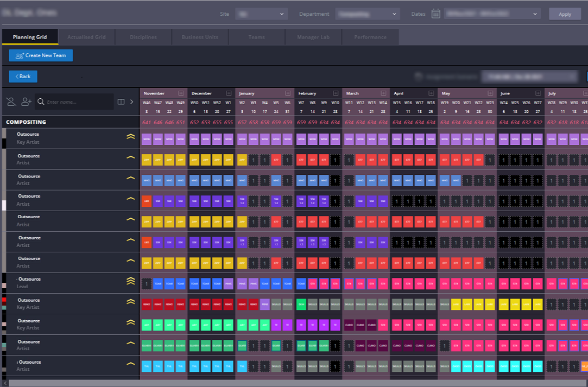Click the remove-user icon beside the search box
Screen dimensions: 588x387
click(x=11, y=101)
